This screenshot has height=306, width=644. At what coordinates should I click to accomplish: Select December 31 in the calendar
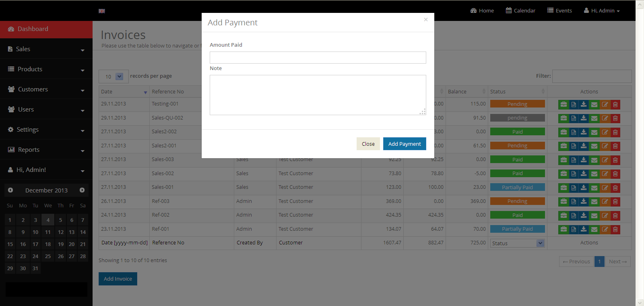tap(35, 268)
